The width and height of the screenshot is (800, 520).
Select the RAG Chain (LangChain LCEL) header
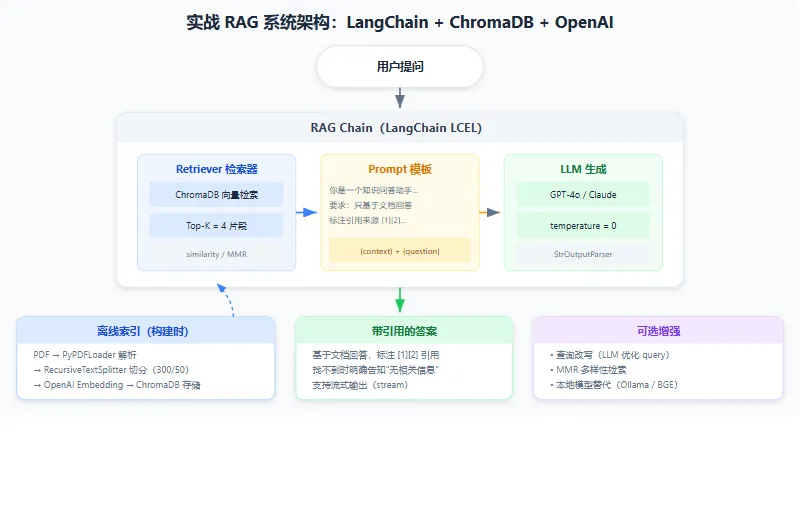tap(399, 128)
